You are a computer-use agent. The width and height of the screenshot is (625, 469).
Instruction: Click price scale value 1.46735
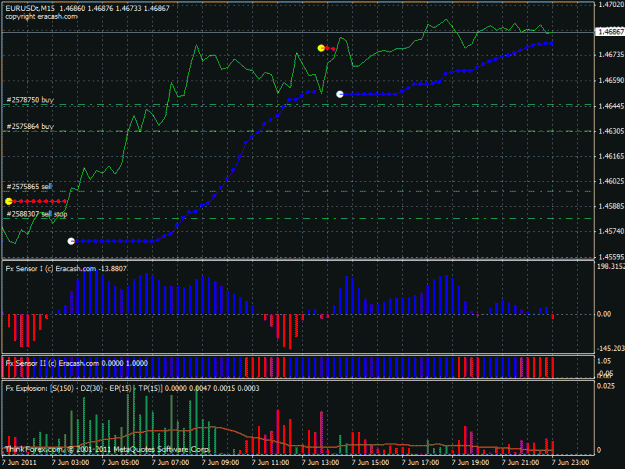[x=610, y=54]
